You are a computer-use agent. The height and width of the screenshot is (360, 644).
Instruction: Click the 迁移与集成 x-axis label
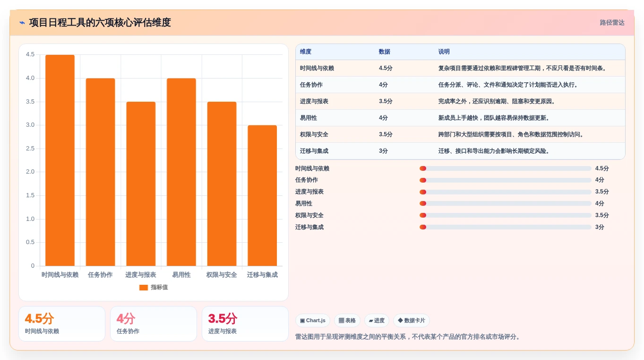262,275
